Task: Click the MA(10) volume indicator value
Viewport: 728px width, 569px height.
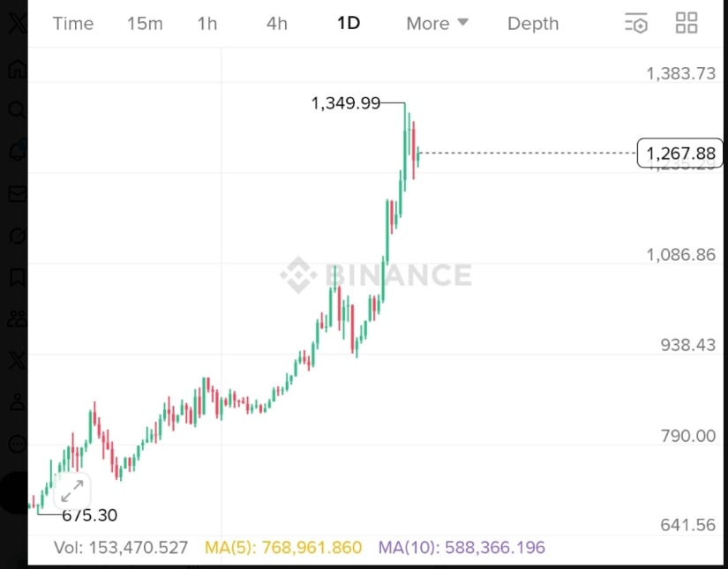Action: (462, 548)
